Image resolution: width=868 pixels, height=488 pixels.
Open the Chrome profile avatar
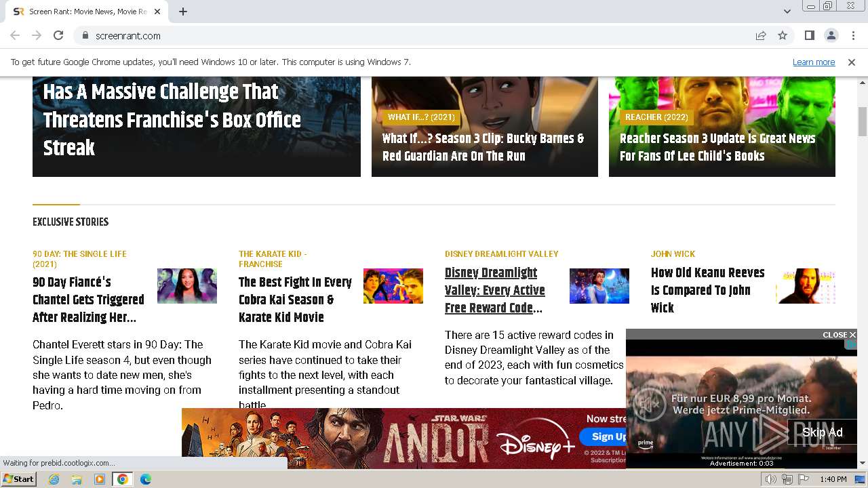click(x=831, y=35)
